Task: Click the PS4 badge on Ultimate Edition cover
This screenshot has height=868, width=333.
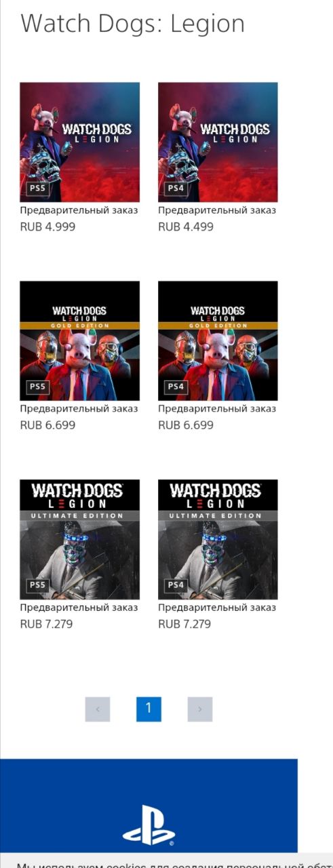Action: pos(176,585)
